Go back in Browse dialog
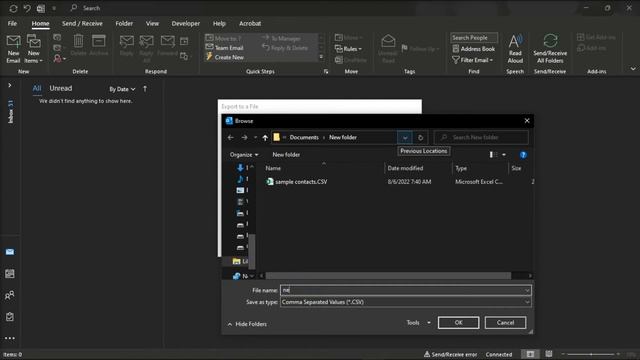Image resolution: width=640 pixels, height=360 pixels. coord(231,138)
